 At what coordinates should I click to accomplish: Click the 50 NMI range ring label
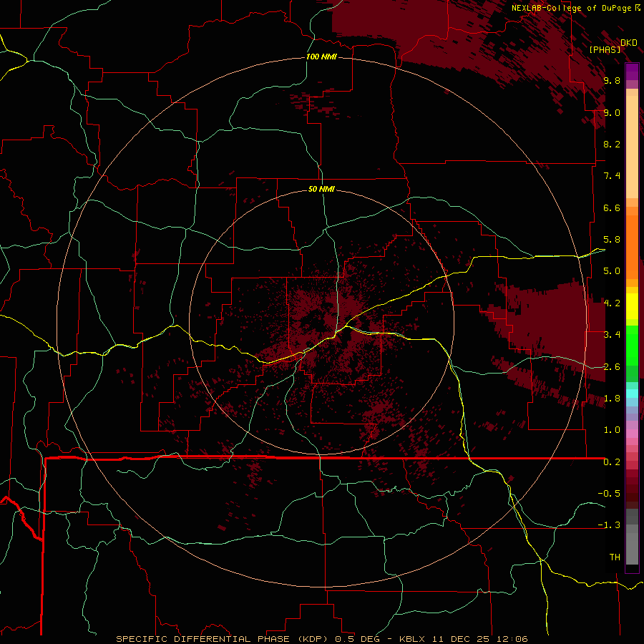[x=321, y=189]
